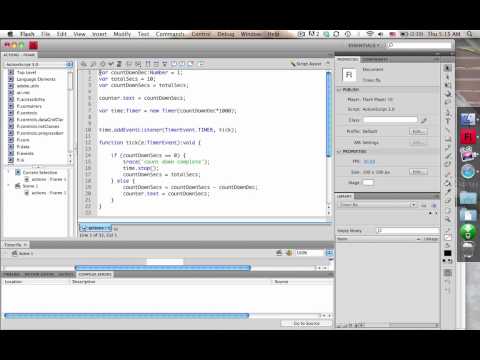Screen dimensions: 480x360
Task: Select Language Elements in the toolbox
Action: [x=36, y=79]
